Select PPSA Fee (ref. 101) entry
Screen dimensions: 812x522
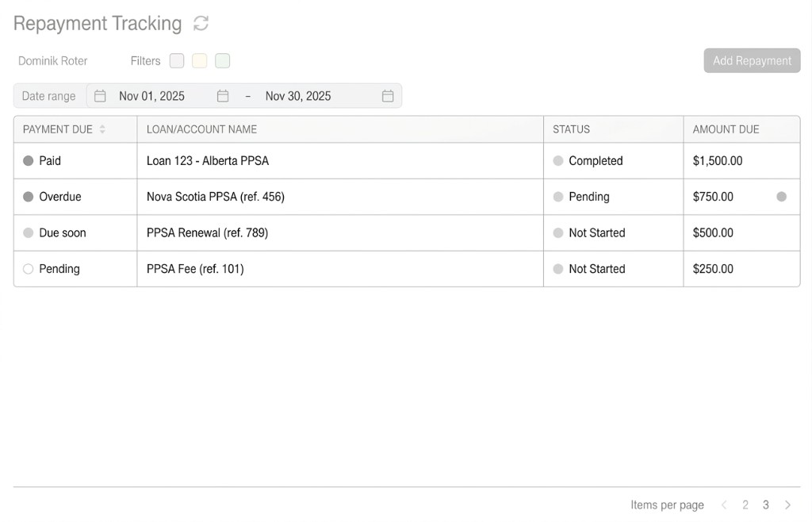pyautogui.click(x=195, y=269)
